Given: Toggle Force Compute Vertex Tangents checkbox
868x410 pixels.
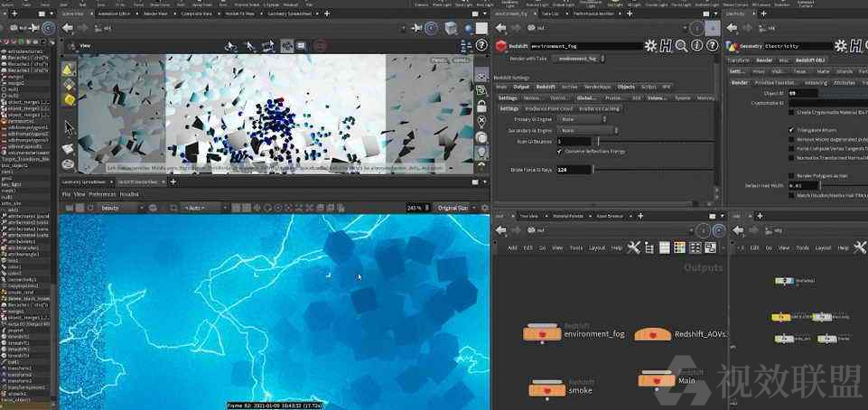Looking at the screenshot, I should click(x=791, y=149).
